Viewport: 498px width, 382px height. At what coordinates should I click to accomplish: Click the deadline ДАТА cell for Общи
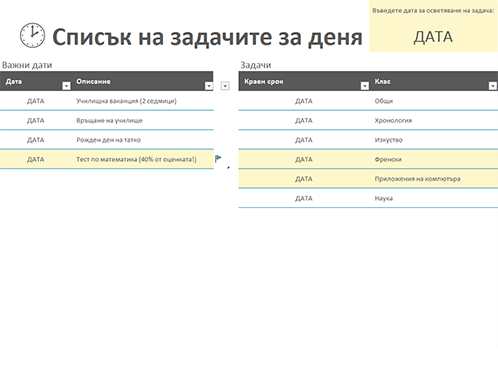(x=304, y=101)
